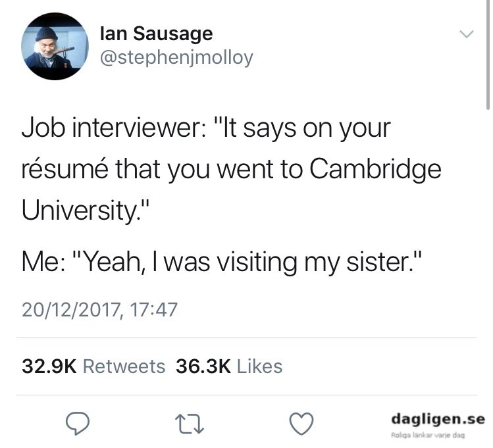Viewport: 493px width, 448px height.
Task: View the 32.9K count of retweets
Action: (49, 366)
